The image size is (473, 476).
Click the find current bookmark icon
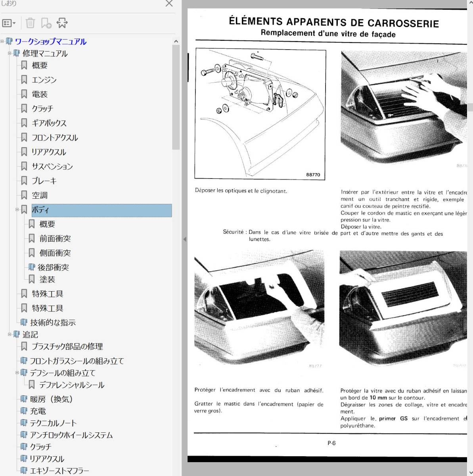pyautogui.click(x=62, y=23)
